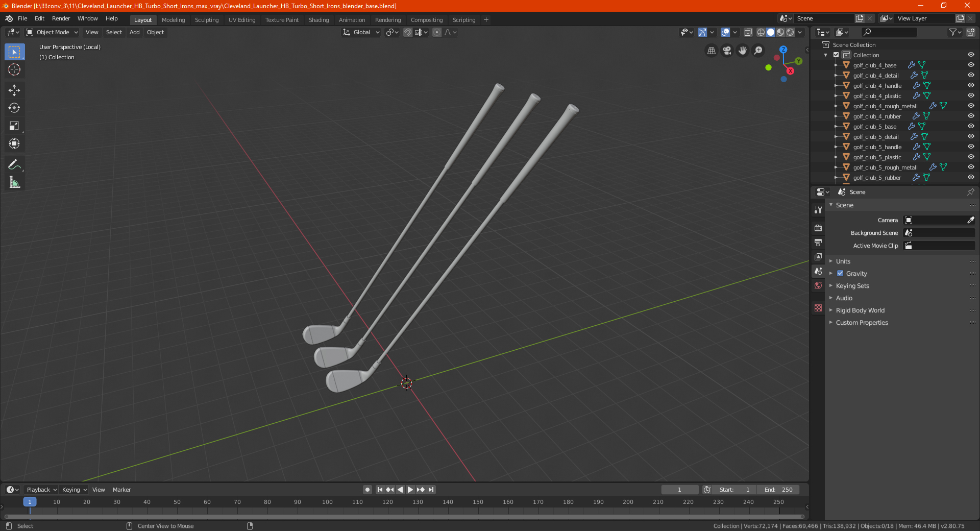Uncheck the Gravity checkbox
The width and height of the screenshot is (980, 531).
(x=840, y=274)
